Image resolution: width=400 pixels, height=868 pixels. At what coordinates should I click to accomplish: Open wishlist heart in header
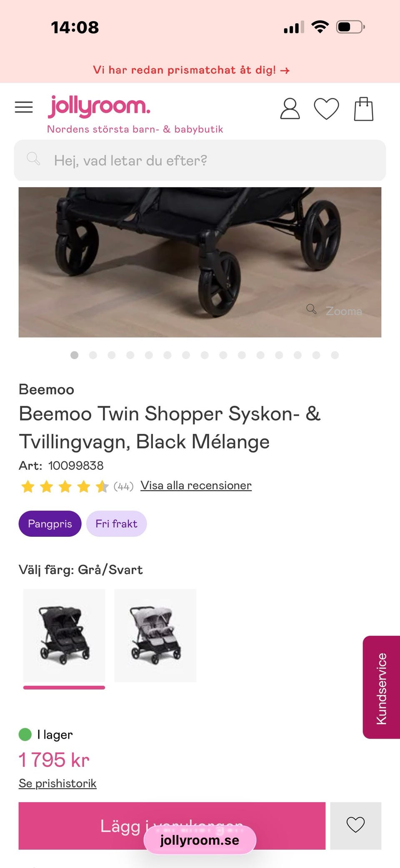[x=326, y=109]
